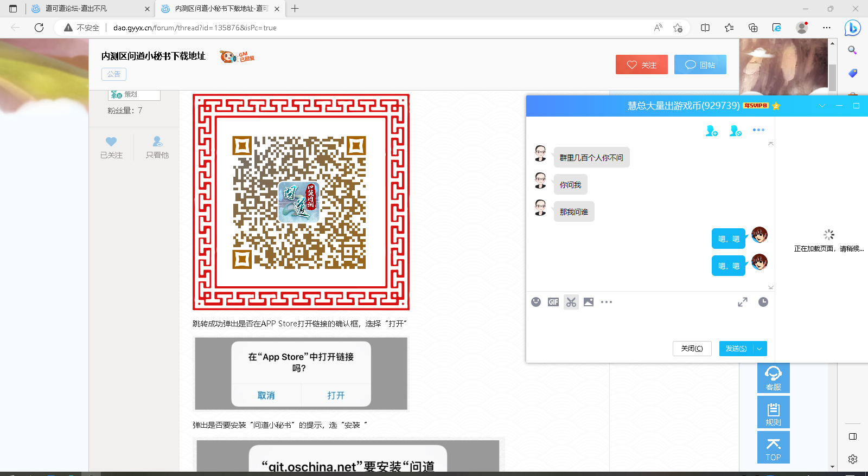
Task: Click the 规则 rules button
Action: 774,413
